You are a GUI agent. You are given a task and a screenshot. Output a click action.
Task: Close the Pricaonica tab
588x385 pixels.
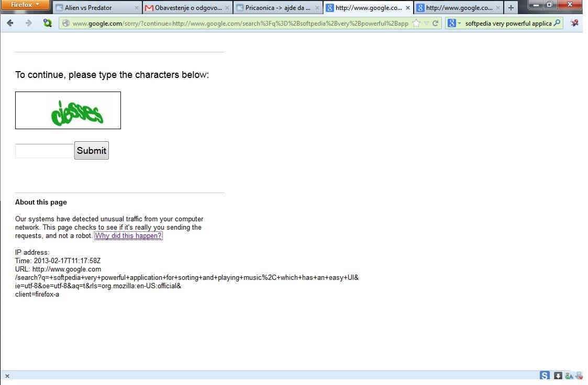click(317, 7)
